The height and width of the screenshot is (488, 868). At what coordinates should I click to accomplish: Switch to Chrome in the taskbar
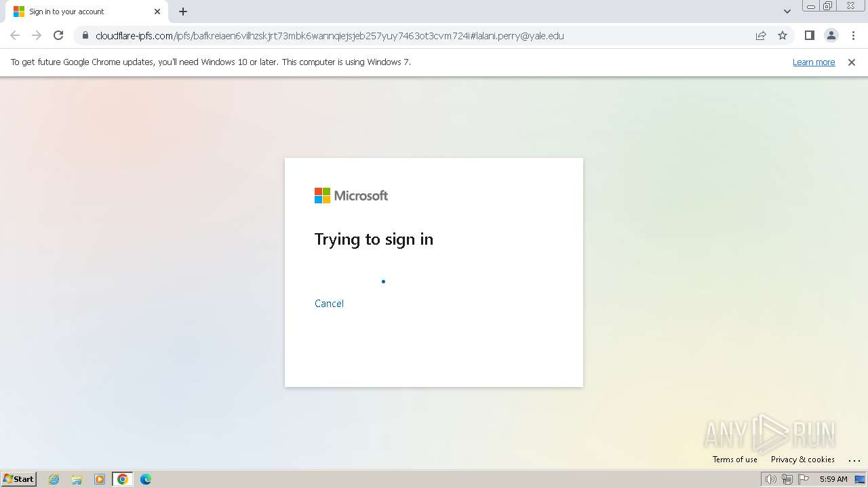pos(123,479)
